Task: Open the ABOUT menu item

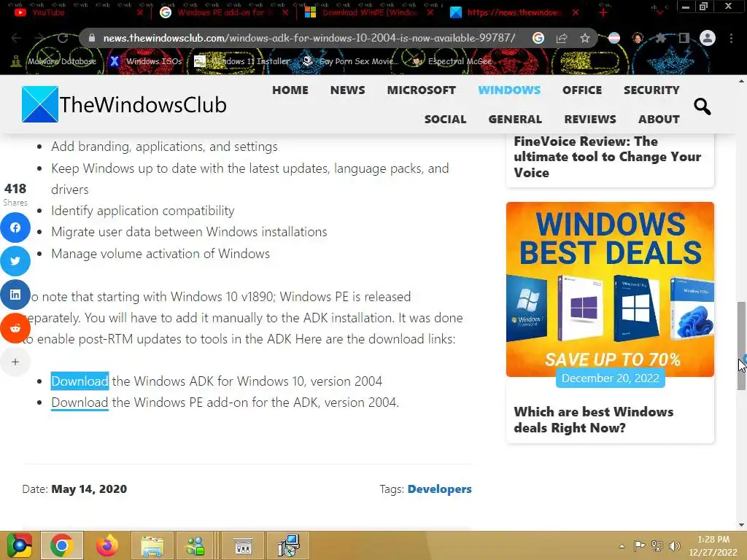Action: pyautogui.click(x=659, y=119)
